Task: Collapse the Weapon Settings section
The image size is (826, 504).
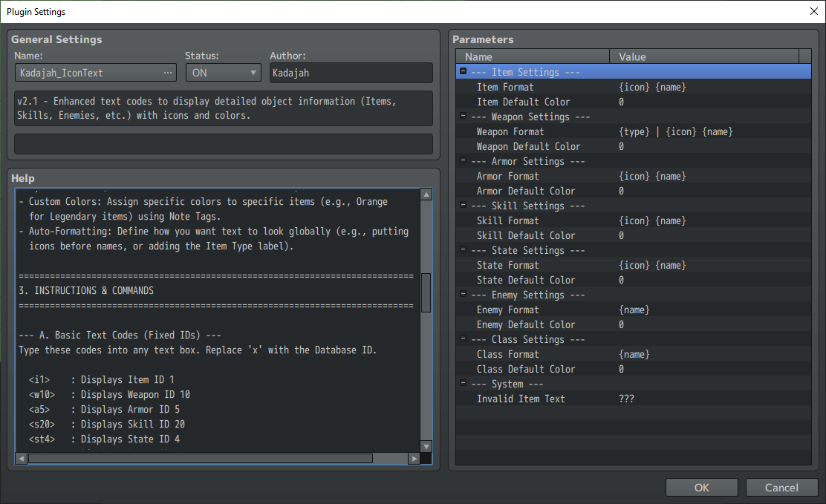Action: tap(464, 117)
